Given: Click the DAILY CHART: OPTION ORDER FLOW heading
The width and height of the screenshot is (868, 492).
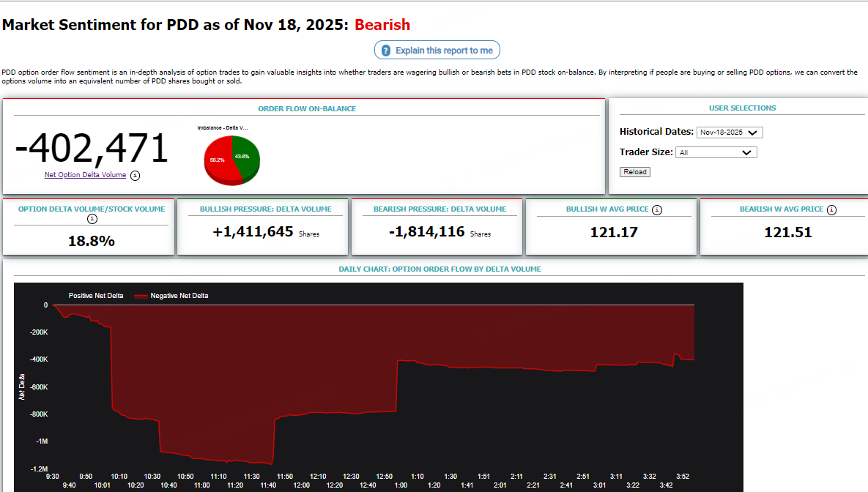Looking at the screenshot, I should pyautogui.click(x=440, y=269).
